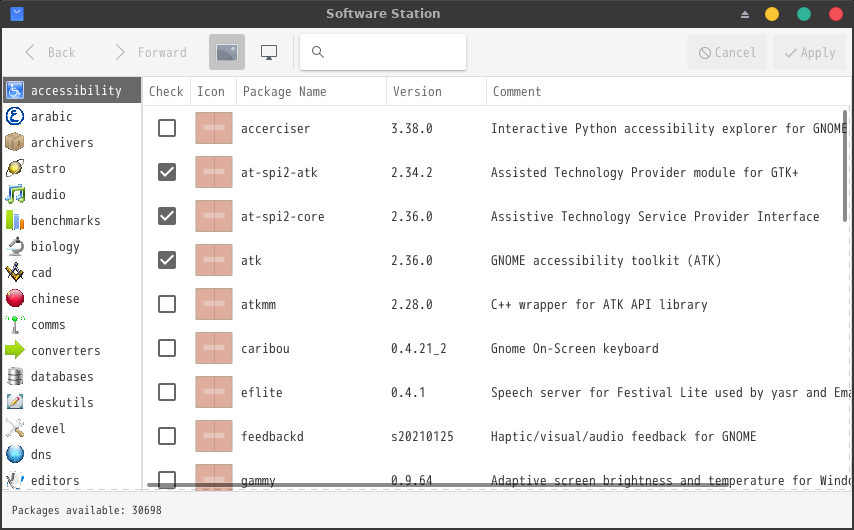Check the accerciser package checkbox
This screenshot has width=854, height=530.
pyautogui.click(x=167, y=128)
